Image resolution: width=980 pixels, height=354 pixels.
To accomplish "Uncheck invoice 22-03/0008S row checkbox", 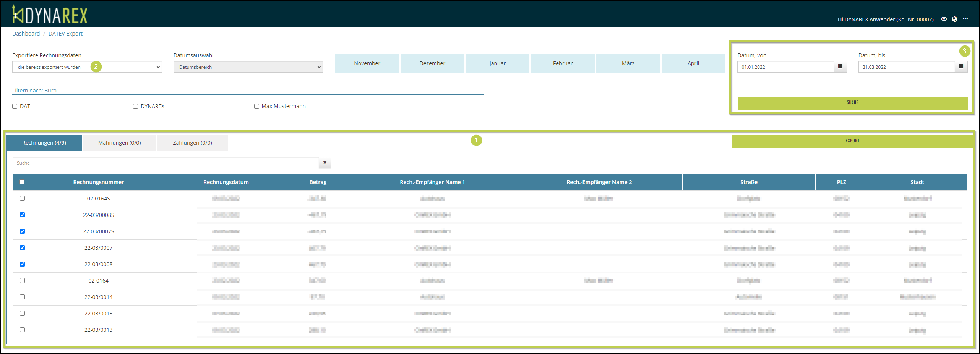I will tap(22, 215).
